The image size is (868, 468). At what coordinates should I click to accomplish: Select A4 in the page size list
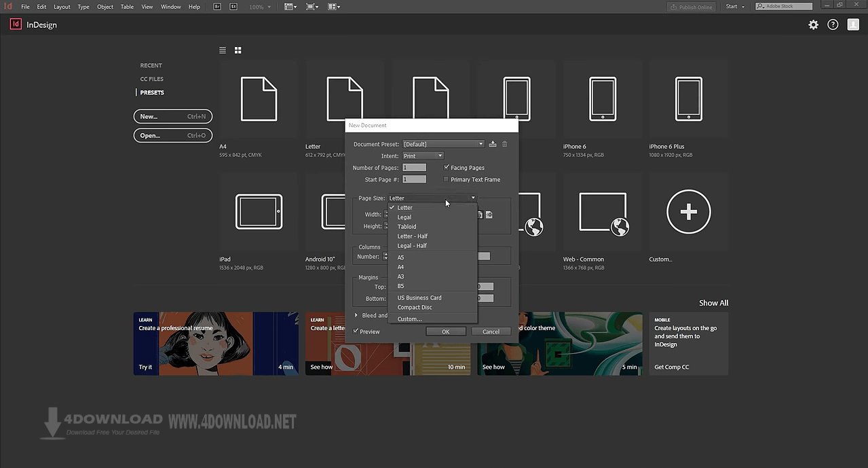[432, 267]
